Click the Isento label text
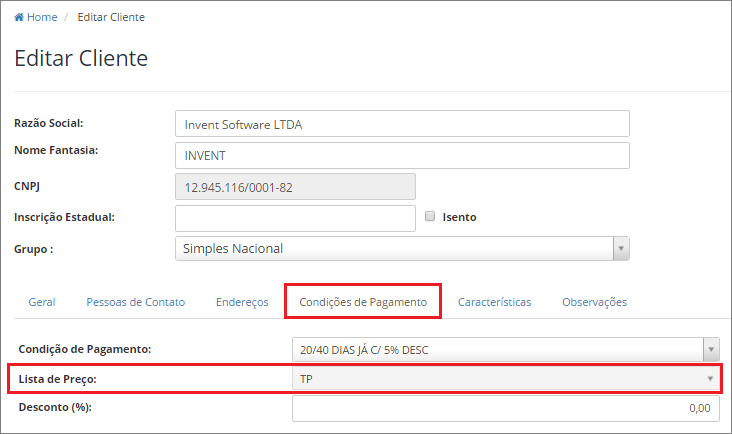The width and height of the screenshot is (732, 434). coord(459,217)
